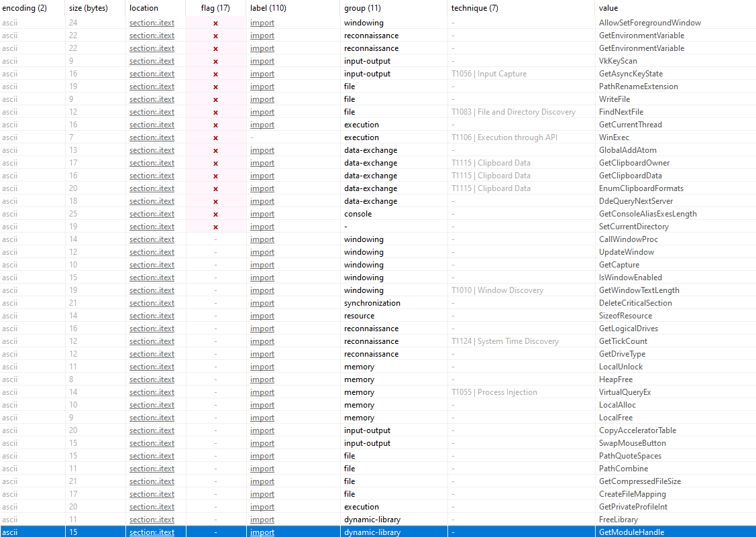This screenshot has width=756, height=537.
Task: Click the red flag in the VkKeyScan row
Action: point(215,61)
